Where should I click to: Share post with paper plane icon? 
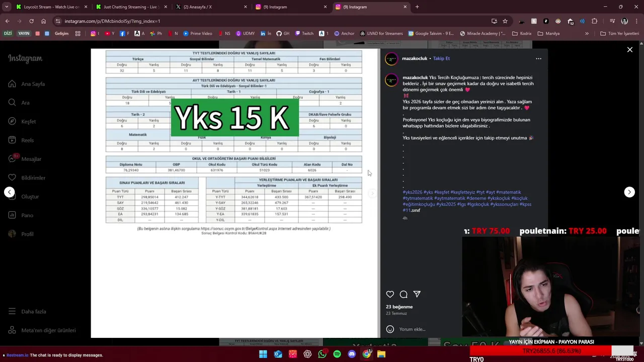point(417,294)
